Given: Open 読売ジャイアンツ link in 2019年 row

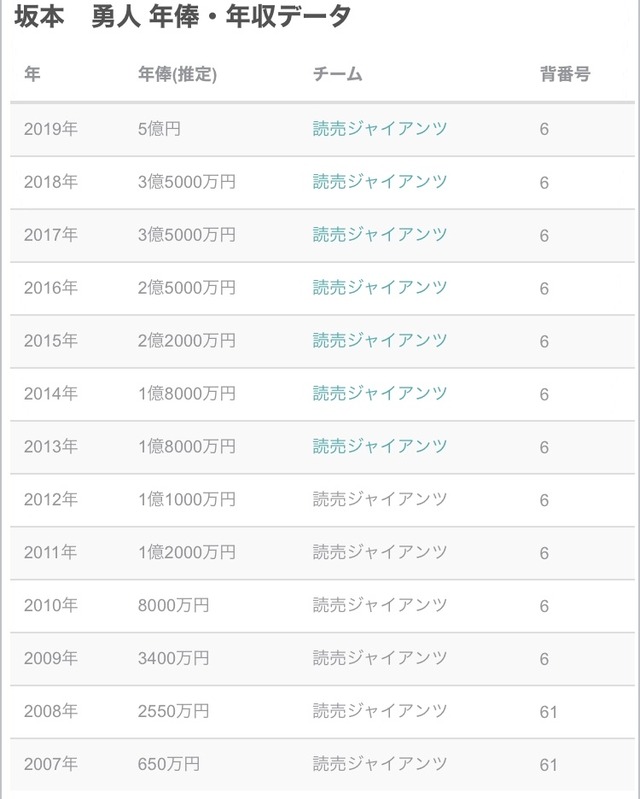Looking at the screenshot, I should [x=380, y=128].
